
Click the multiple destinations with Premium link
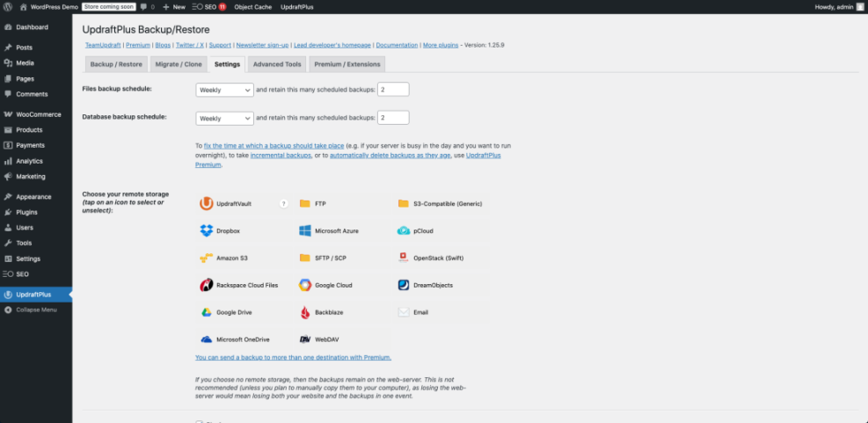coord(294,357)
